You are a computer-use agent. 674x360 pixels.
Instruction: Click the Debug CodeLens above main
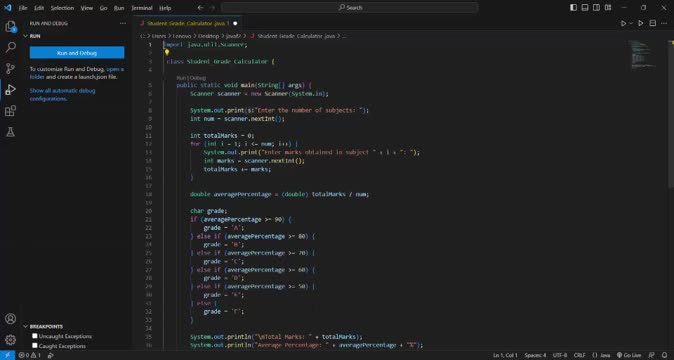[x=198, y=78]
